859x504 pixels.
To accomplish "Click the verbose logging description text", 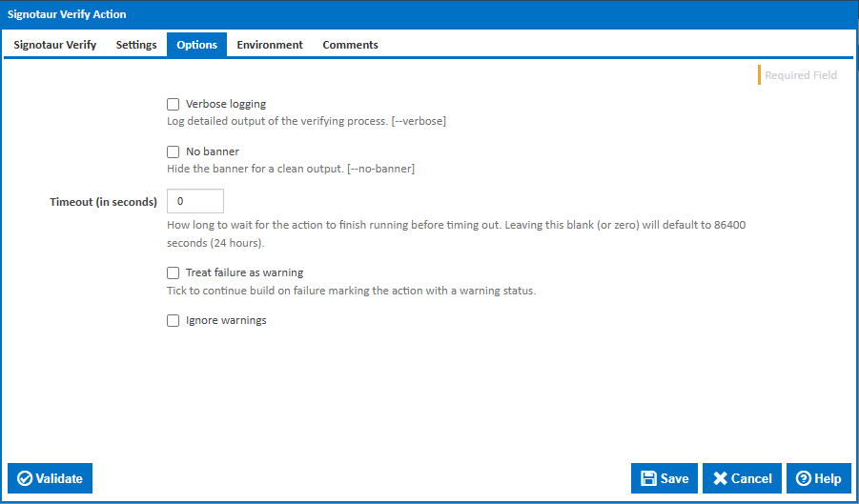I will tap(306, 122).
